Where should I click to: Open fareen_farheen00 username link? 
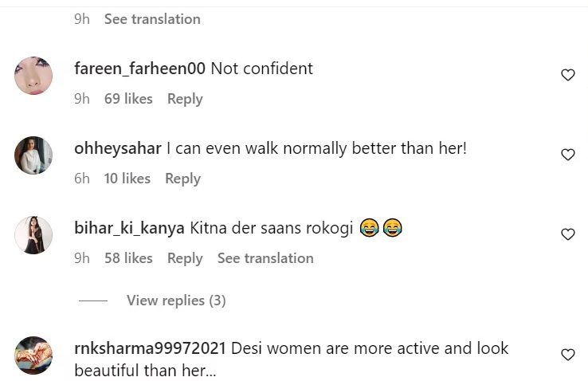pos(139,69)
